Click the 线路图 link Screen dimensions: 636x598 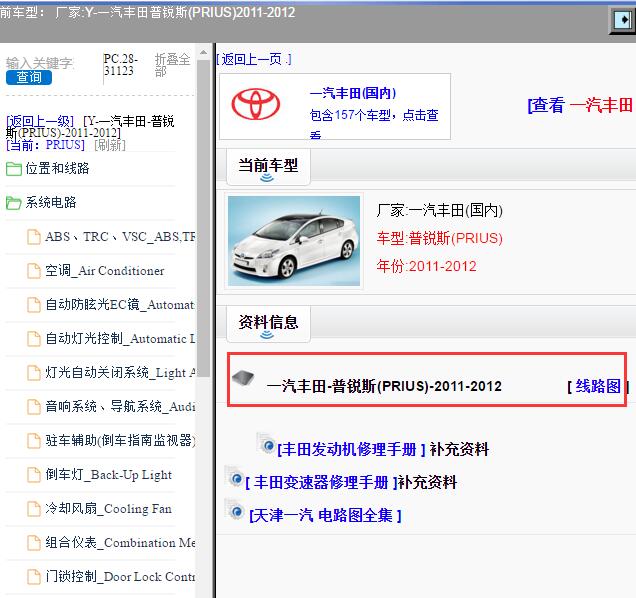[598, 386]
